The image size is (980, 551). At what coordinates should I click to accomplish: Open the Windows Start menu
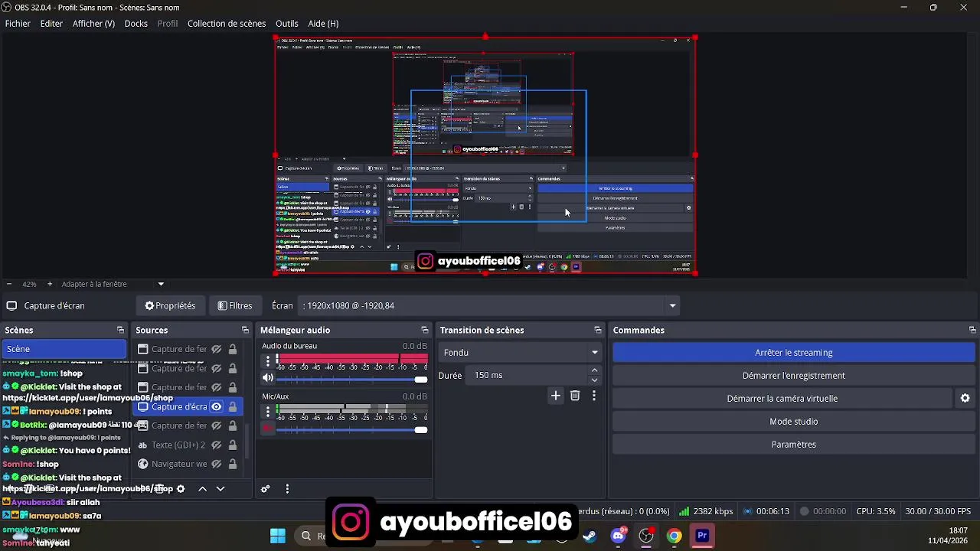(x=278, y=536)
